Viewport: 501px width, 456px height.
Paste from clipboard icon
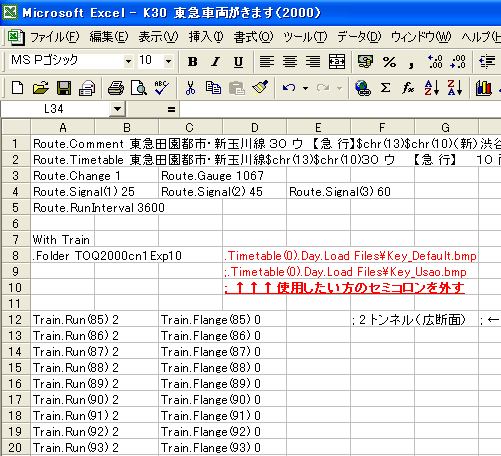[237, 88]
